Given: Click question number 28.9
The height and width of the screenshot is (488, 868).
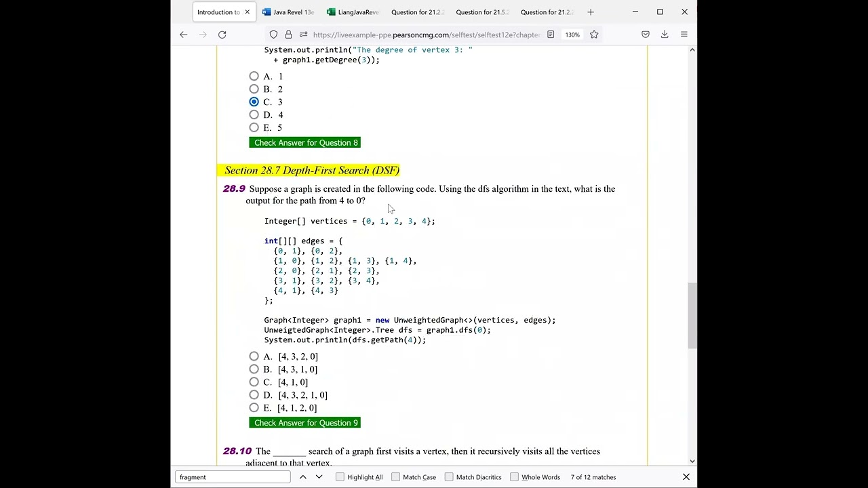Looking at the screenshot, I should 234,188.
